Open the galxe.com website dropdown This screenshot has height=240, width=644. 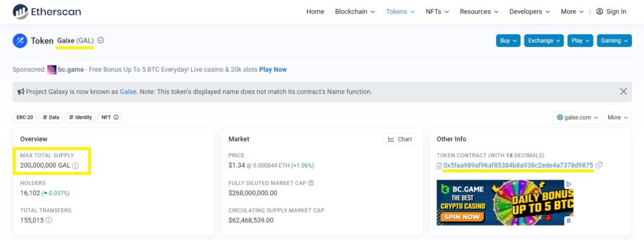[x=577, y=117]
